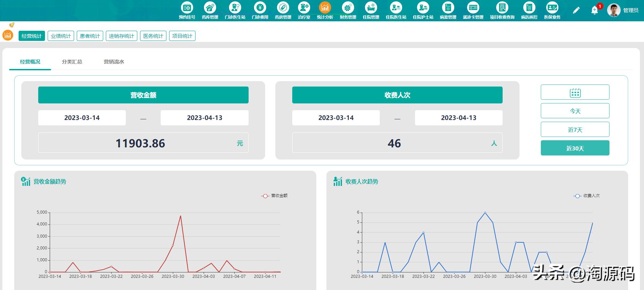The image size is (644, 290).
Task: Open the 管理员 user avatar
Action: pyautogui.click(x=614, y=10)
